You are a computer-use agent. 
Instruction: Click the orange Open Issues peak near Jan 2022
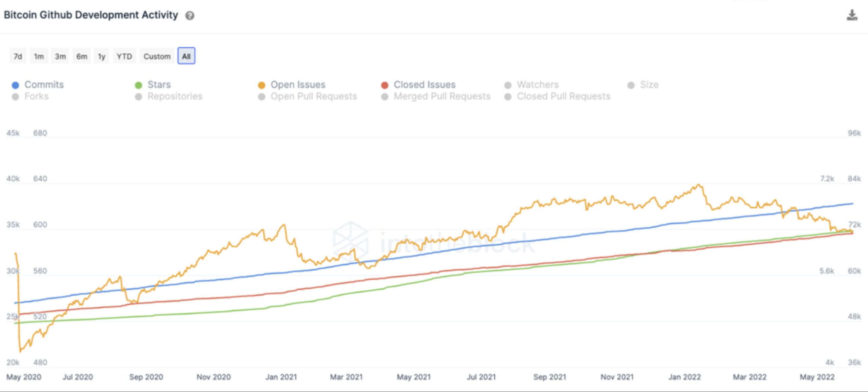point(698,185)
